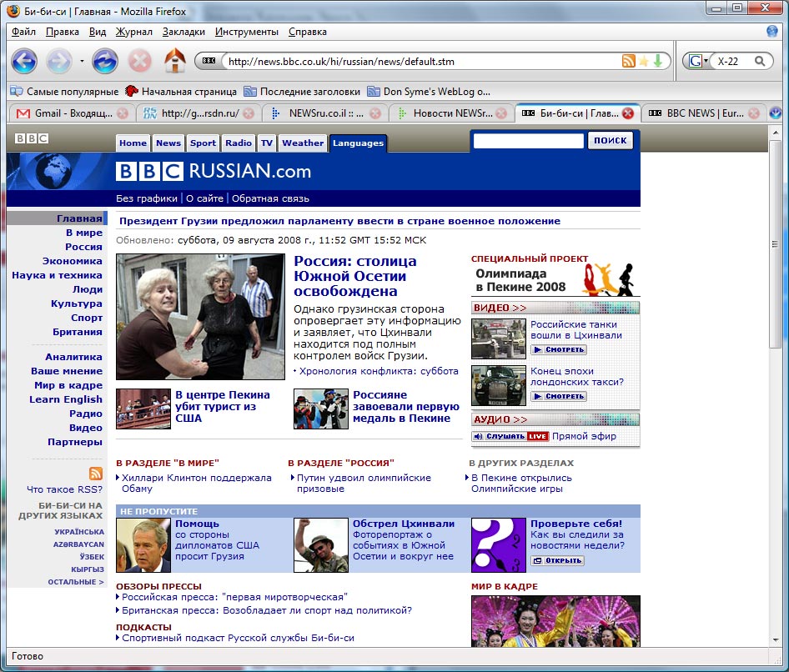The height and width of the screenshot is (672, 789).
Task: Select the Radio tab on BBC navigation
Action: coord(239,143)
